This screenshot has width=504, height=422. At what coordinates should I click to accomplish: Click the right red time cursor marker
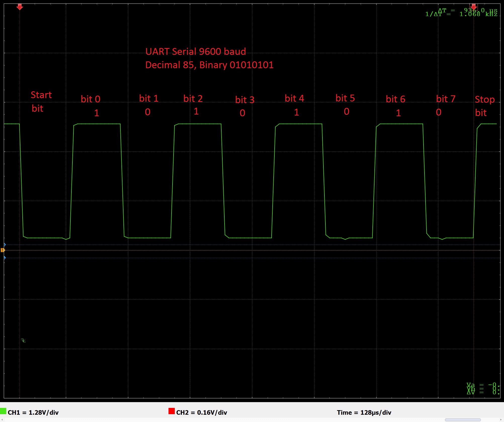(474, 7)
